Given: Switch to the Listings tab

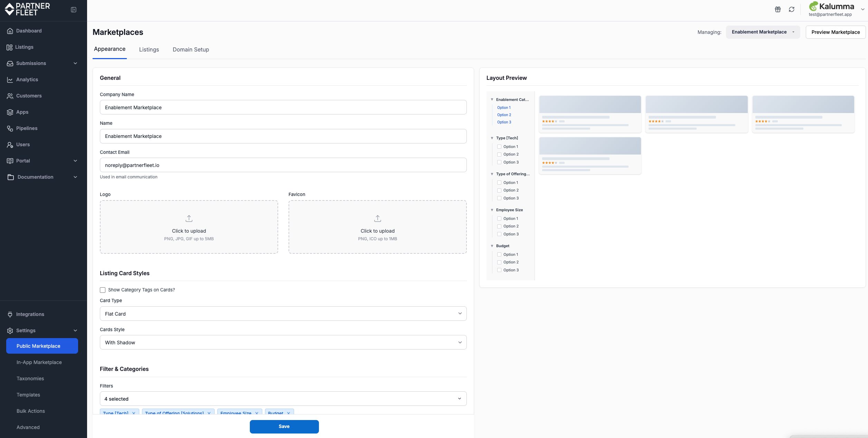Looking at the screenshot, I should (149, 49).
